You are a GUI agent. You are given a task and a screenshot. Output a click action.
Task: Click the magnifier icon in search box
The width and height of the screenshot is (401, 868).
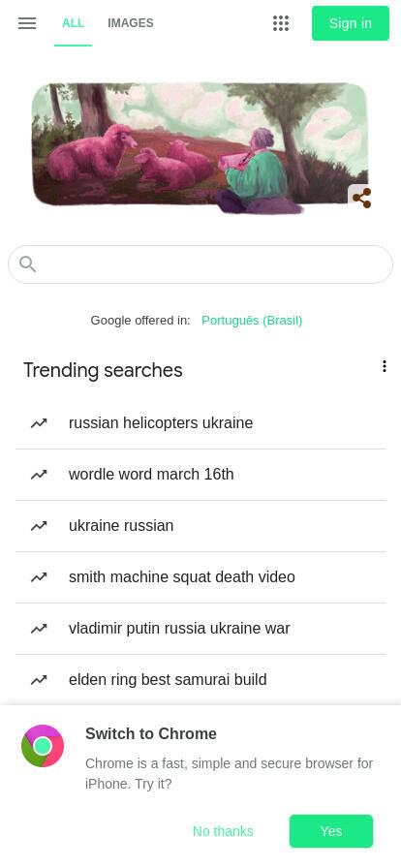27,264
